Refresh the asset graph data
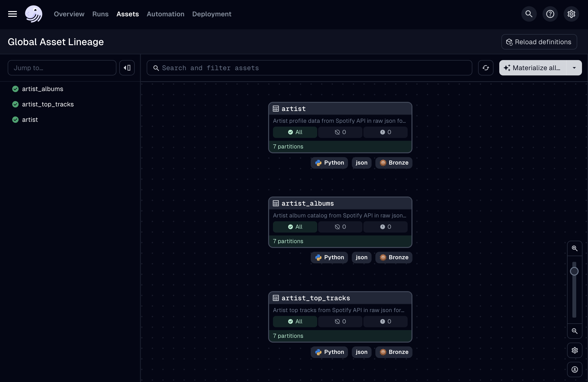 [x=486, y=68]
